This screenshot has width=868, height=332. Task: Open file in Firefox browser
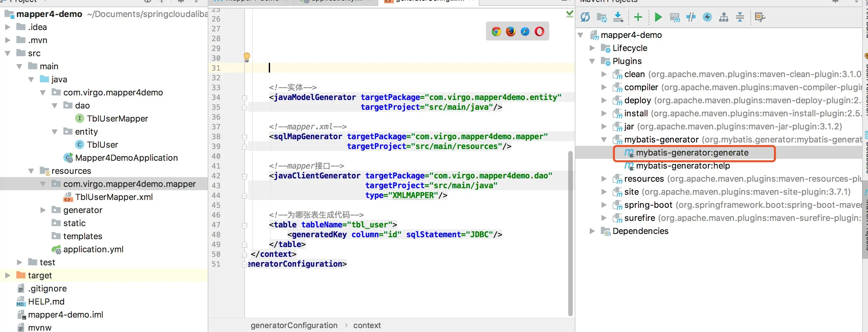(510, 31)
